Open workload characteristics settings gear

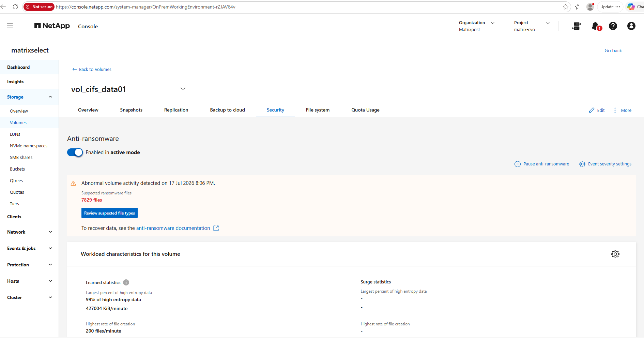(x=615, y=254)
